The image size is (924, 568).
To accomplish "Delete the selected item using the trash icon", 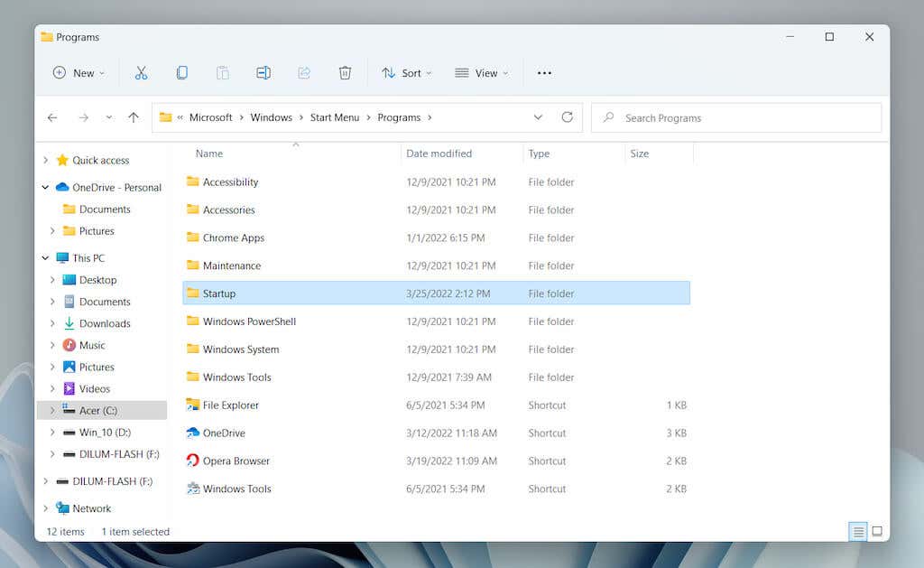I will (345, 72).
